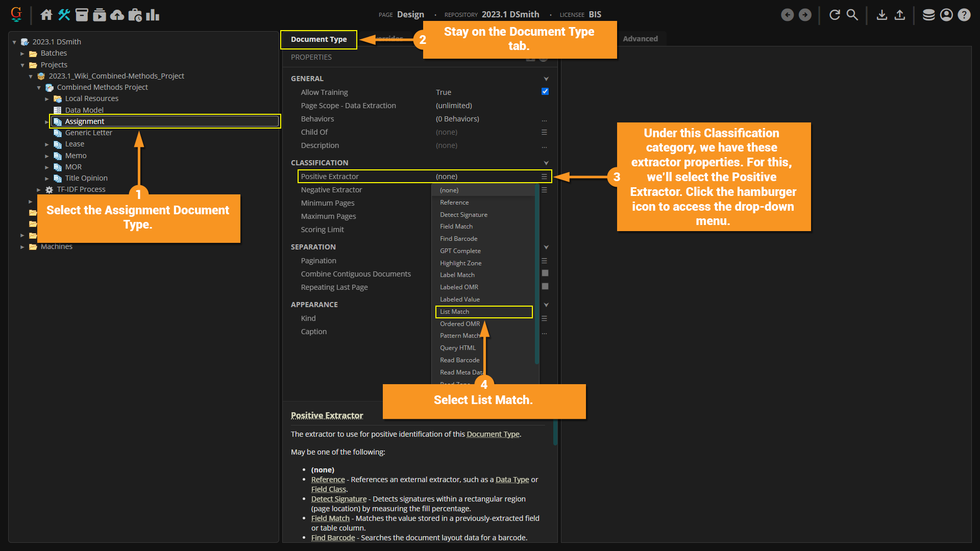
Task: Open the Batches archive icon
Action: pos(82,15)
